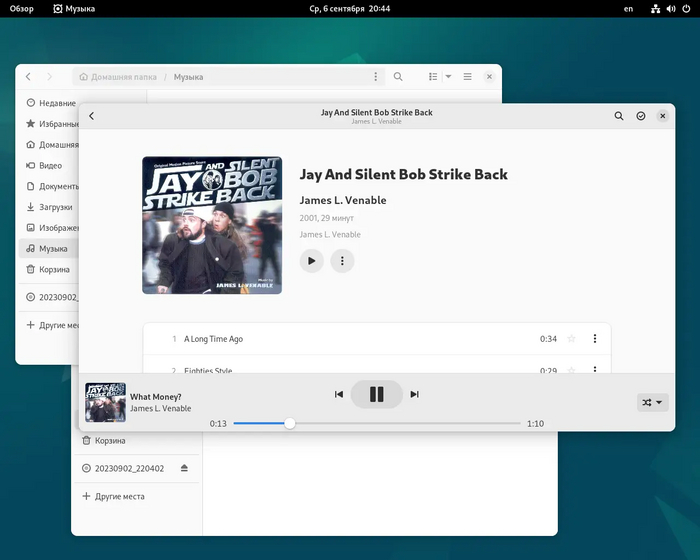Click the now playing cover thumbnail
The image size is (700, 560).
pos(105,402)
